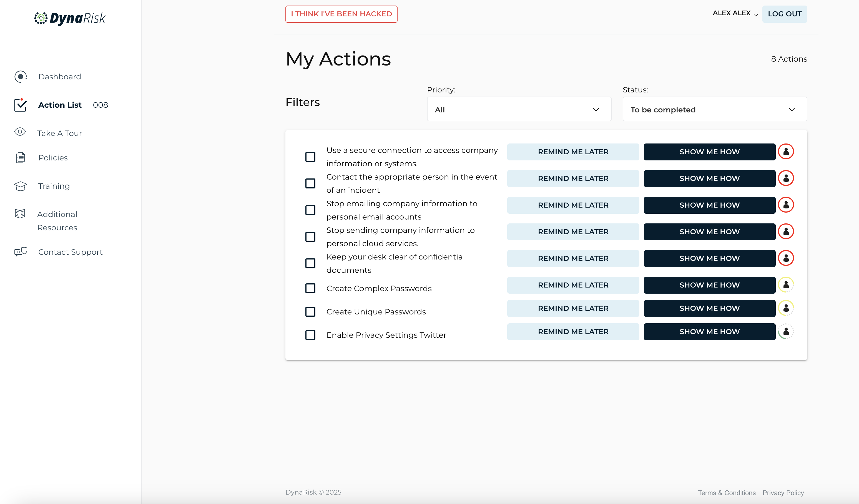The width and height of the screenshot is (859, 504).
Task: Tick the Enable Privacy Settings Twitter checkbox
Action: click(x=310, y=335)
